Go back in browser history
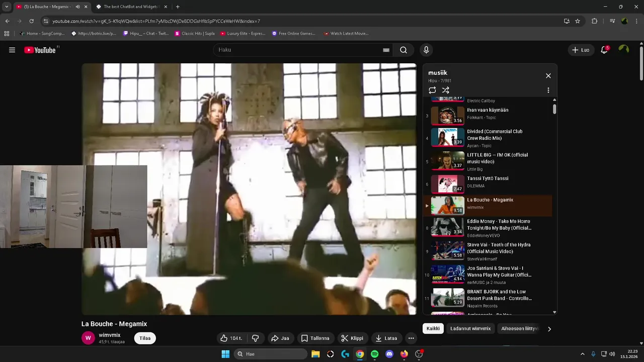Screen dimensions: 644x362 point(7,21)
